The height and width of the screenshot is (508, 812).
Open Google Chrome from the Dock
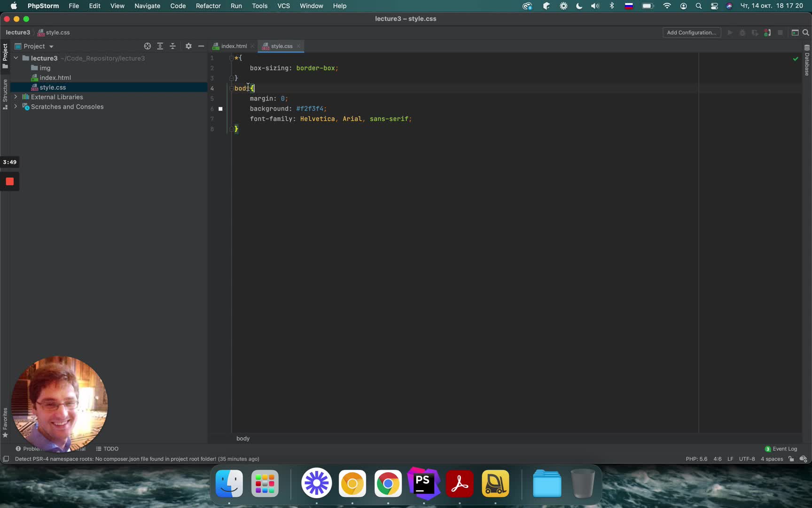(388, 484)
